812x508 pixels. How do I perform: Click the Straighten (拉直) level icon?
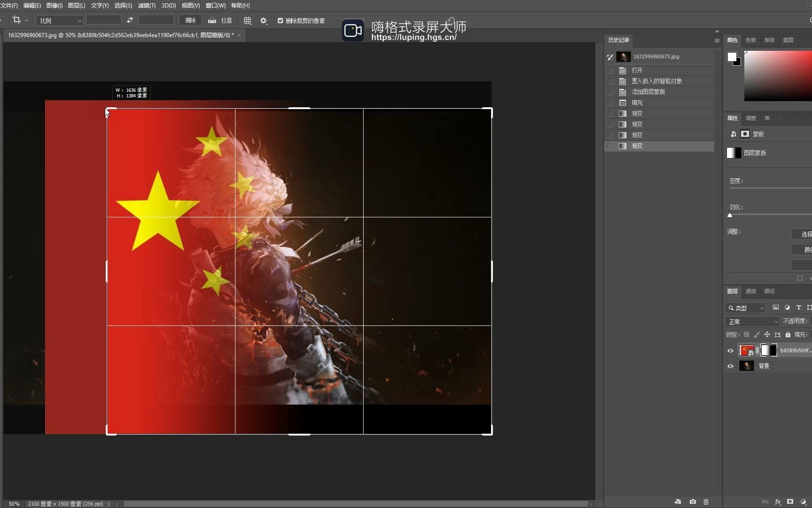coord(212,20)
